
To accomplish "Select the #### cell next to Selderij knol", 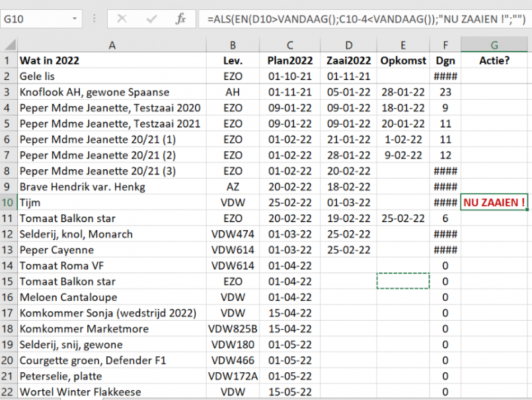I will point(445,234).
